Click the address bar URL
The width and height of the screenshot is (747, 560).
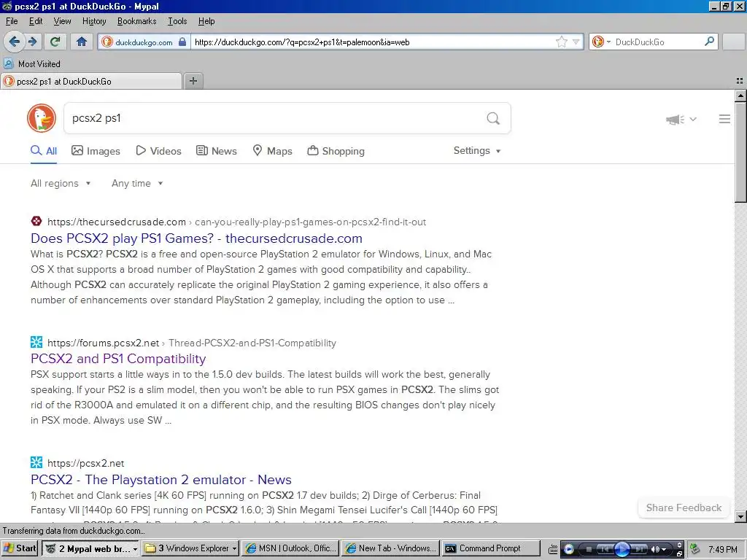302,42
